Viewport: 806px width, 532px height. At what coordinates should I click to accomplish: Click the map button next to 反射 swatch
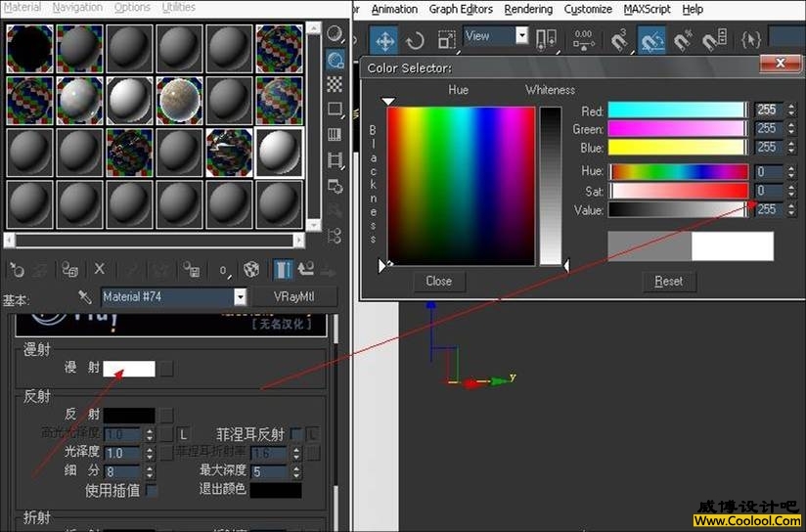point(166,415)
